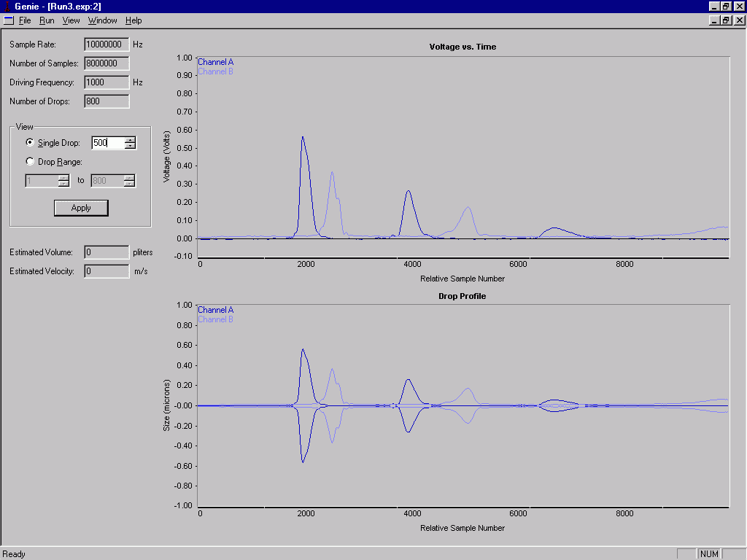Minimize the Run3.exp document window
The height and width of the screenshot is (560, 747).
[714, 20]
